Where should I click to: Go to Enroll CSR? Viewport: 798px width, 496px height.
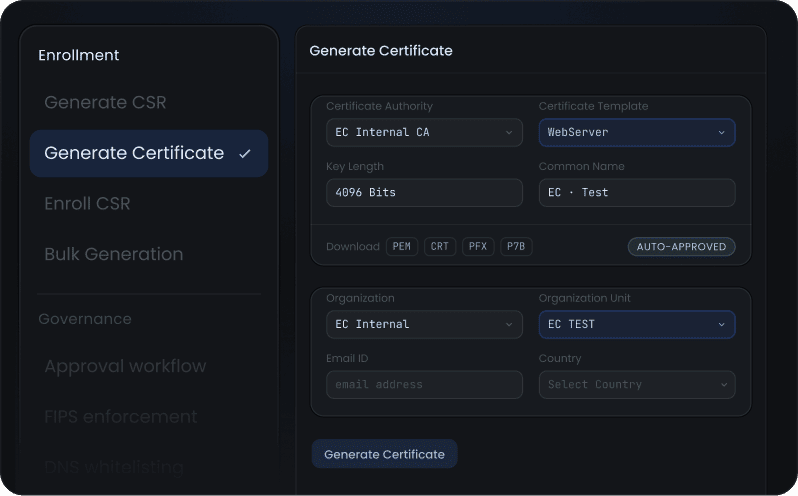tap(87, 203)
